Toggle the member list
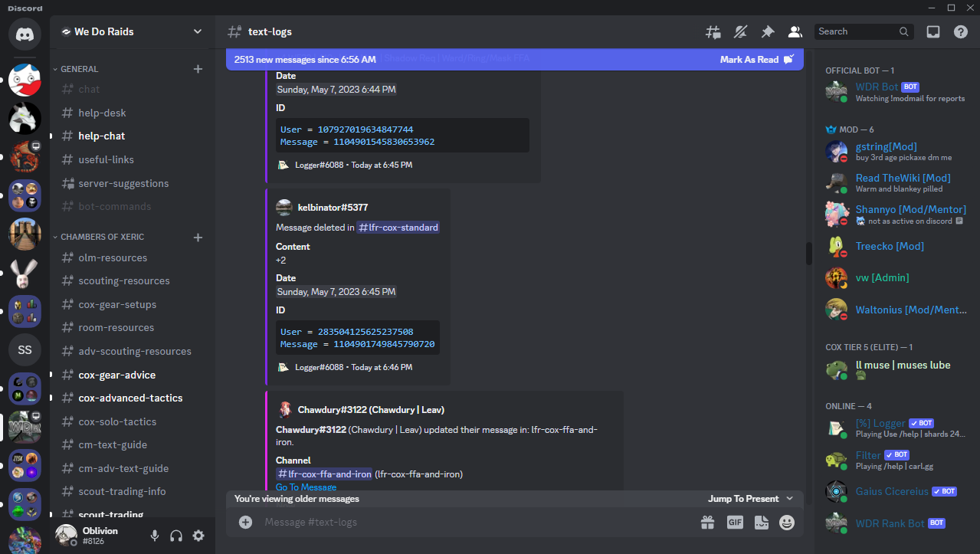Image resolution: width=980 pixels, height=554 pixels. pos(795,32)
